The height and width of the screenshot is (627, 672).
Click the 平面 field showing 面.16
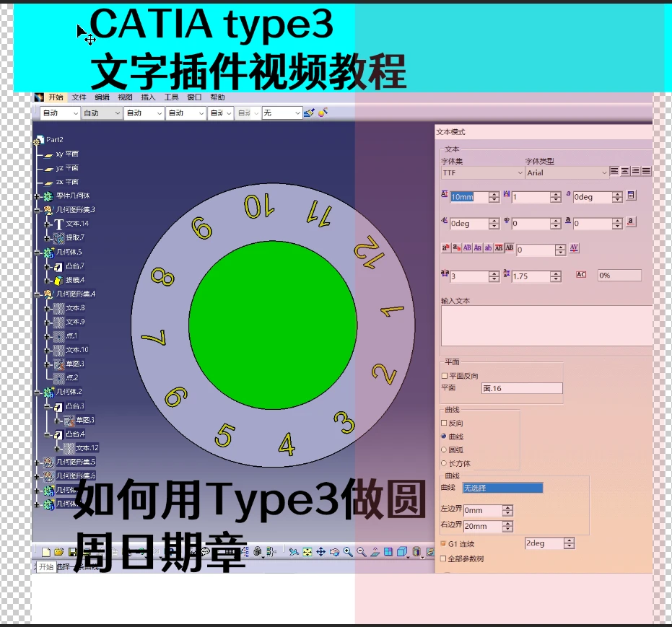tap(522, 388)
